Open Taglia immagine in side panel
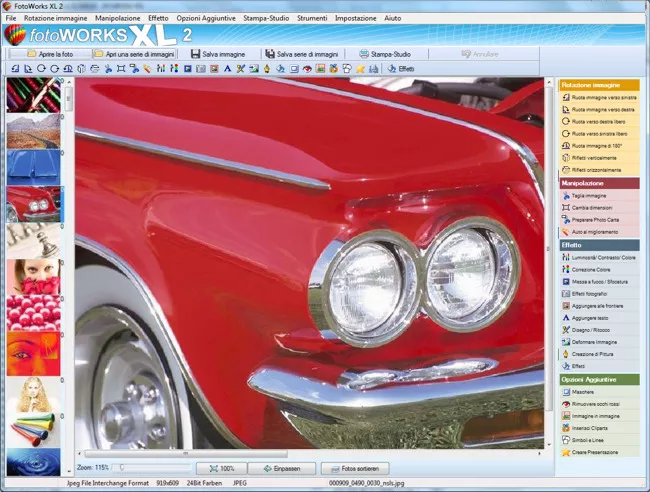Screen dimensions: 650x492 pyautogui.click(x=599, y=196)
